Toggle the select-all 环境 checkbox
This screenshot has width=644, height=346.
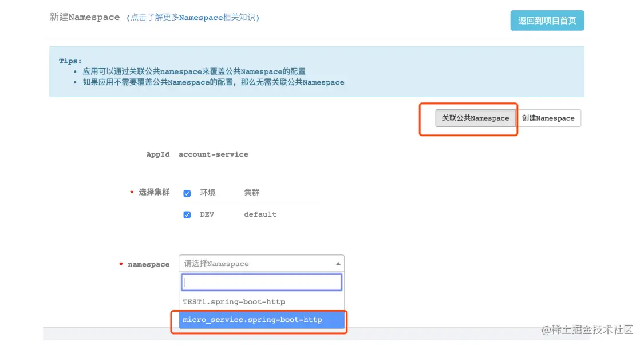[187, 193]
